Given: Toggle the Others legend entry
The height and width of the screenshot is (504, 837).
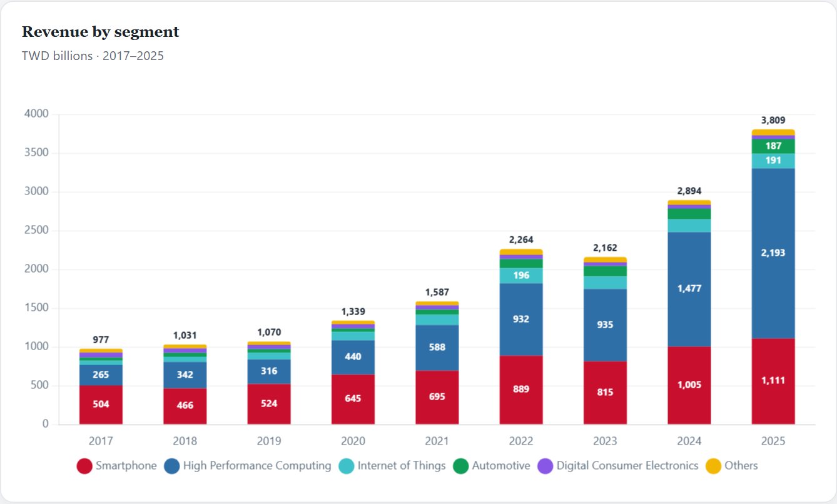Looking at the screenshot, I should 732,466.
